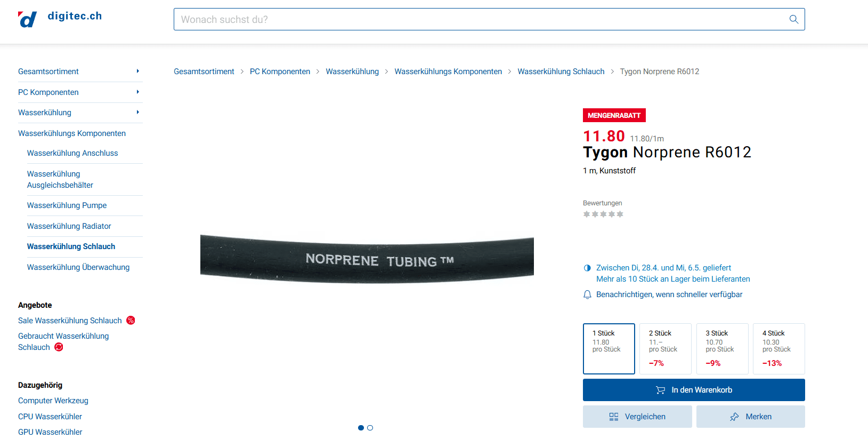
Task: Click the search magnifier icon
Action: (793, 19)
